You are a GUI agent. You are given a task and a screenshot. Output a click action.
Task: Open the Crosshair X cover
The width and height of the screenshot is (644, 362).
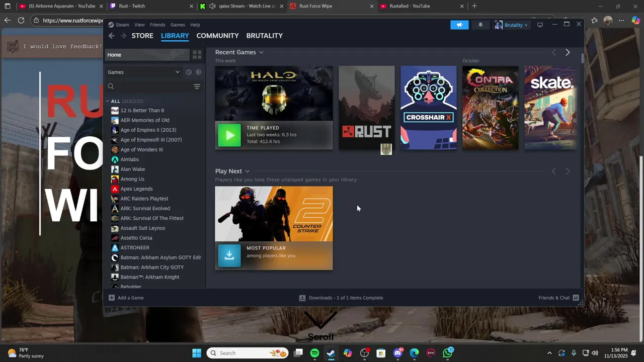[x=429, y=108]
